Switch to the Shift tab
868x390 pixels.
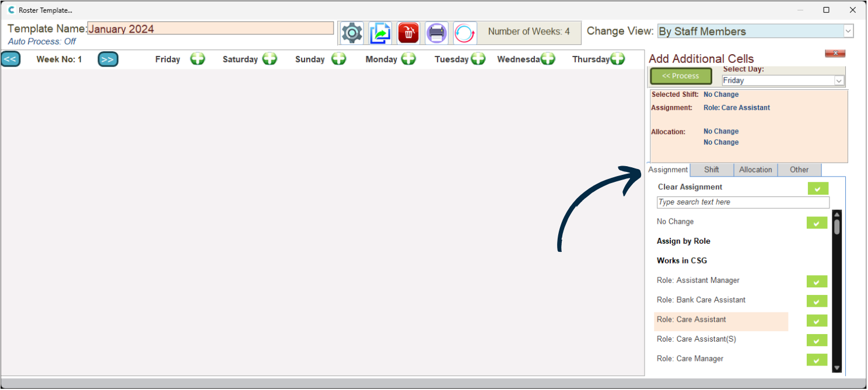(711, 170)
